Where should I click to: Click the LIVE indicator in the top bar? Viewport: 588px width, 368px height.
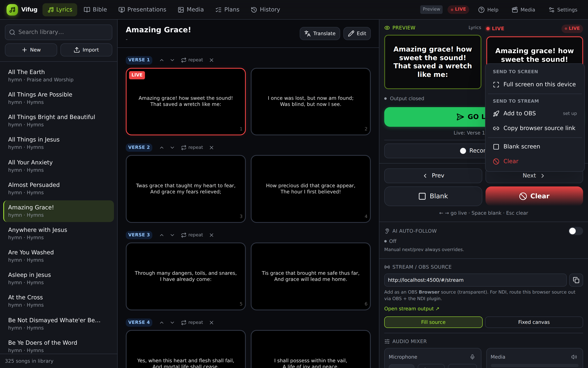pos(458,9)
